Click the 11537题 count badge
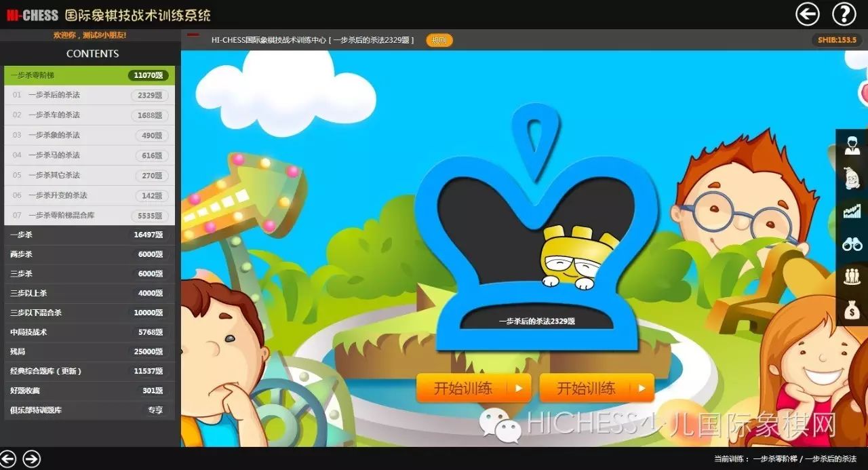Viewport: 868px width, 470px height. pyautogui.click(x=149, y=372)
